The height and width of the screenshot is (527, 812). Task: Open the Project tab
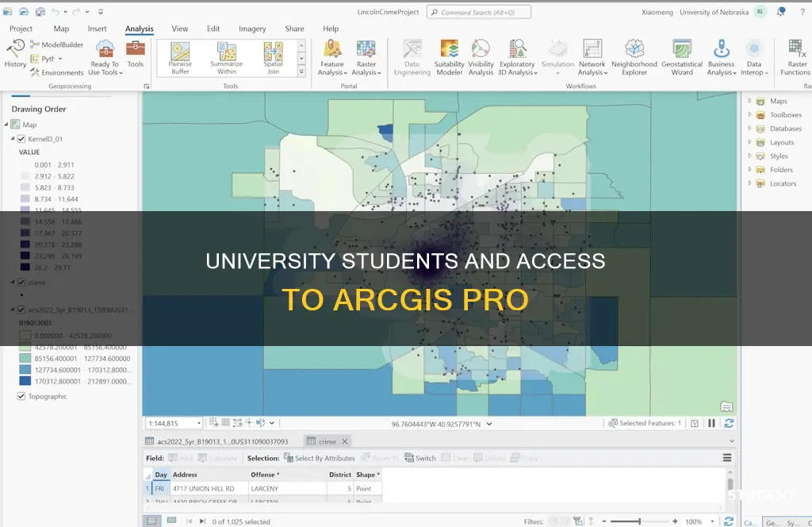point(21,29)
